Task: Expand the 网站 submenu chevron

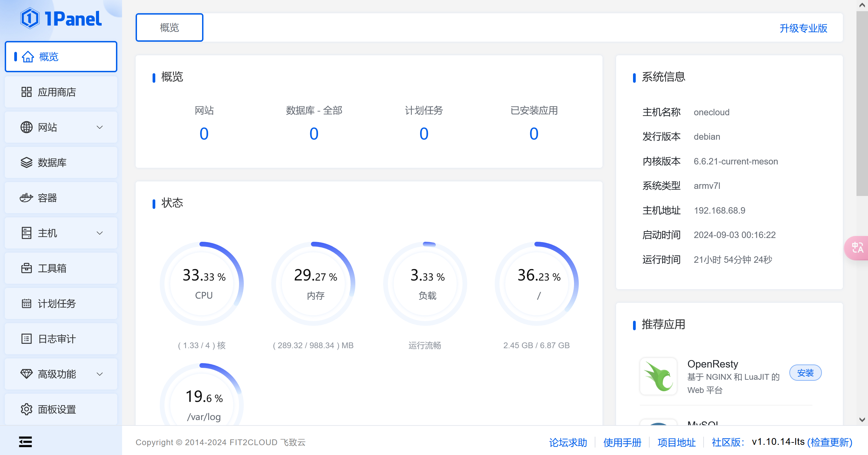Action: point(100,127)
